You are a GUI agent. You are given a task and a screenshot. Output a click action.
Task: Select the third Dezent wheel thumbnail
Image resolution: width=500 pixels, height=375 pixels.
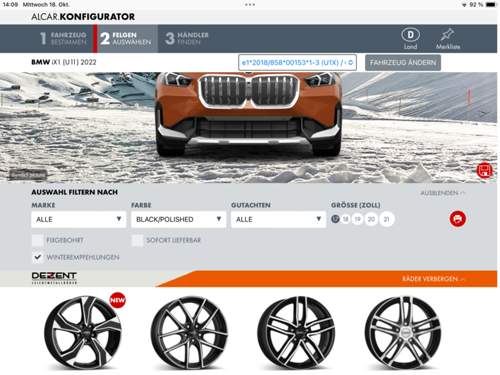click(296, 332)
